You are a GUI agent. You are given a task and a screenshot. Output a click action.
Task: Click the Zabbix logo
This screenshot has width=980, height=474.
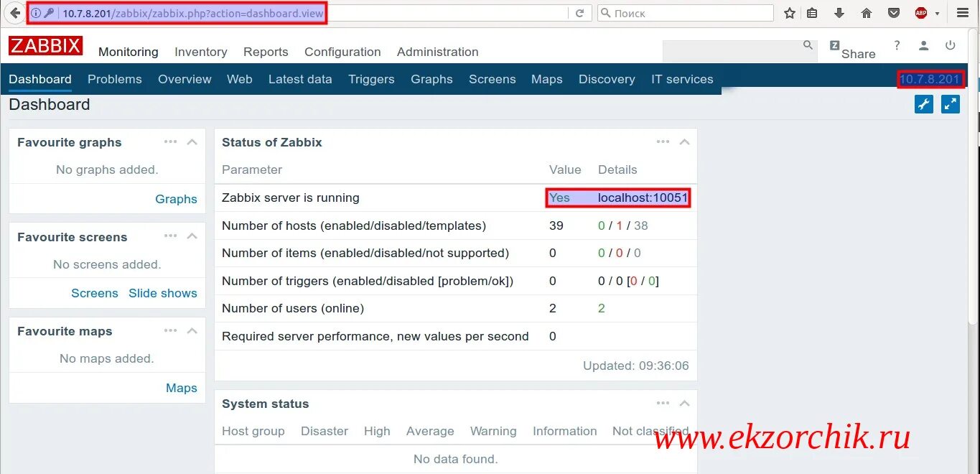(x=45, y=46)
